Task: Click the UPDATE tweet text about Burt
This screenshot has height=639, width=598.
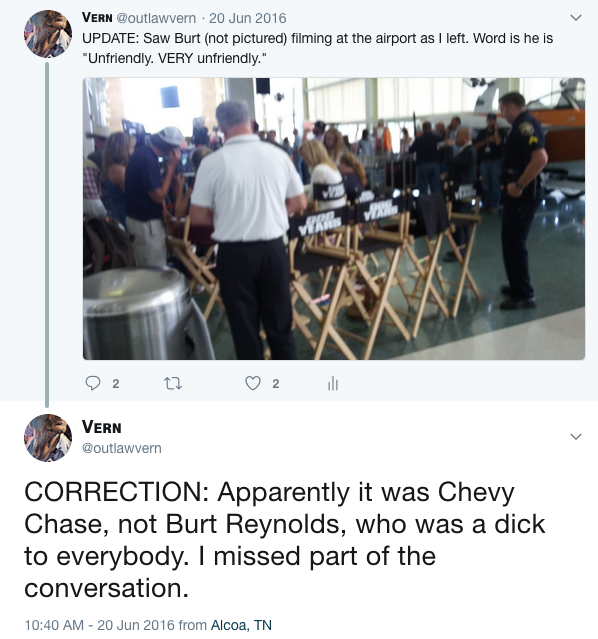Action: (317, 48)
